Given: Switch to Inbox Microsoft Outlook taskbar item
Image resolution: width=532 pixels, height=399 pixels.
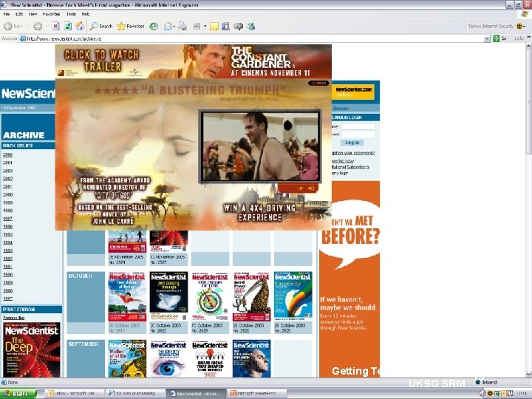Looking at the screenshot, I should (x=74, y=394).
